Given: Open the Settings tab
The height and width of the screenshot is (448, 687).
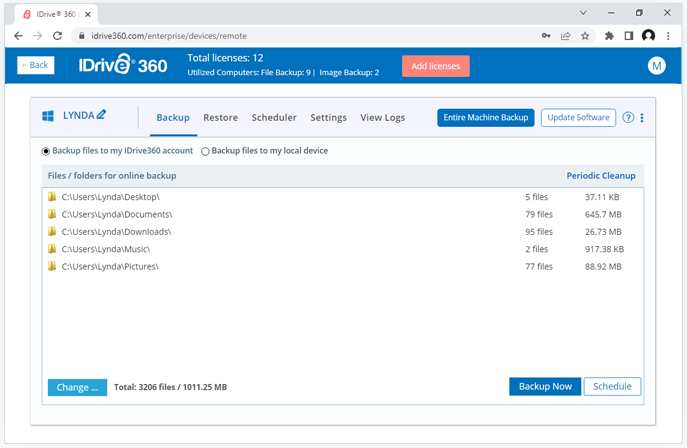Looking at the screenshot, I should click(x=328, y=118).
